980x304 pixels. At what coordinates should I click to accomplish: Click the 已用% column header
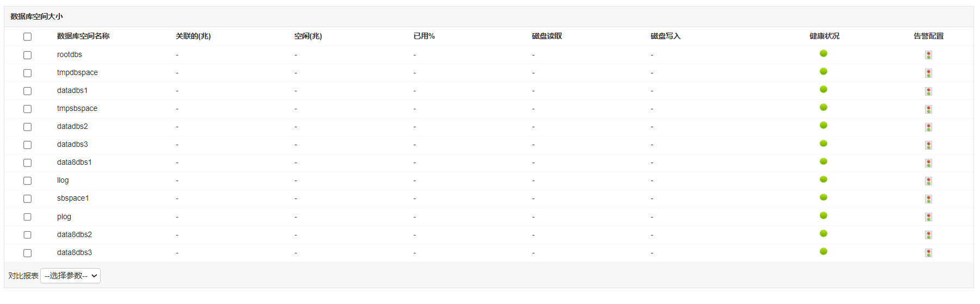tap(424, 36)
